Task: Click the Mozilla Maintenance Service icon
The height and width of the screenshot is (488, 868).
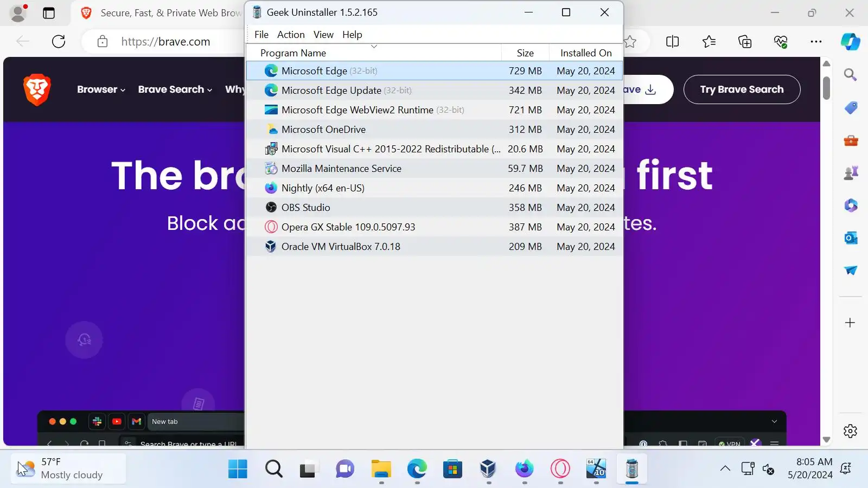Action: coord(271,169)
